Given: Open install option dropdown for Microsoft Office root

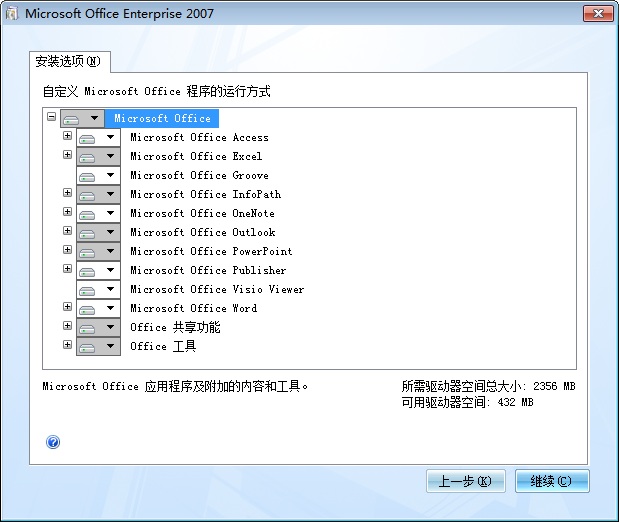Looking at the screenshot, I should [x=82, y=118].
